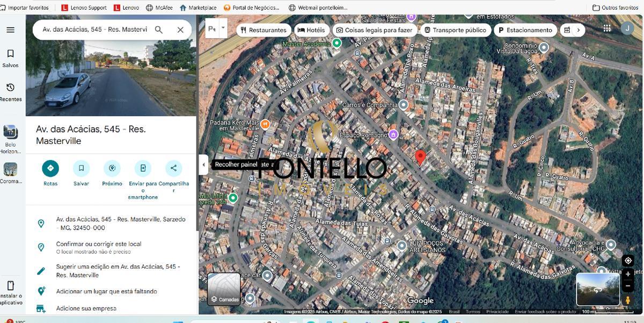Open the Google apps grid
Viewport: 644px width, 323px height.
607,28
